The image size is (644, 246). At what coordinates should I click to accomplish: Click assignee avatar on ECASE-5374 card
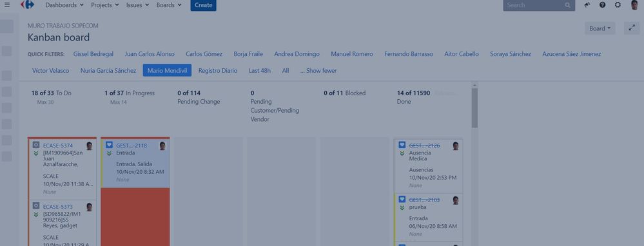pyautogui.click(x=90, y=146)
